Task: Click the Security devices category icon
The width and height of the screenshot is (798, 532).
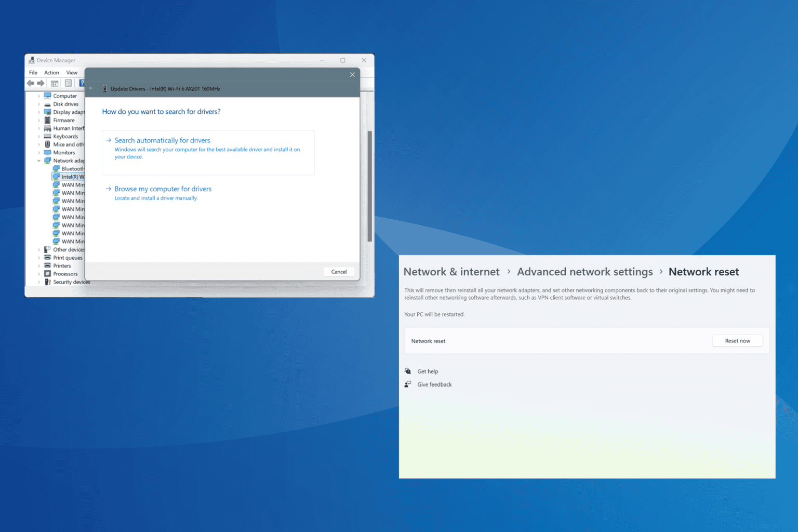Action: click(x=47, y=282)
